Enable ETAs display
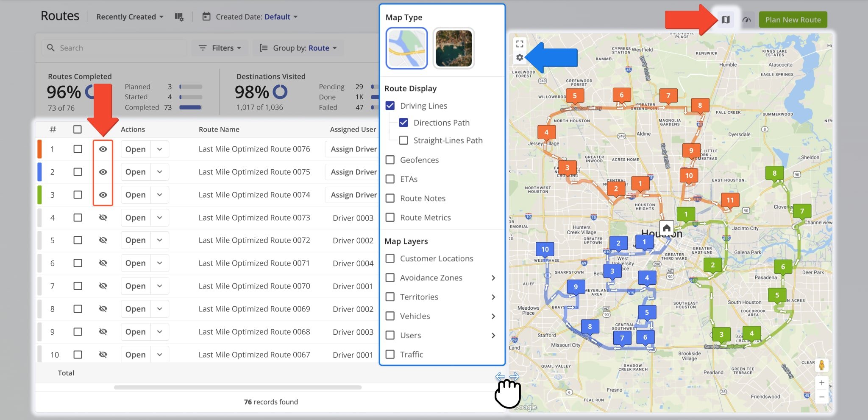 click(390, 179)
